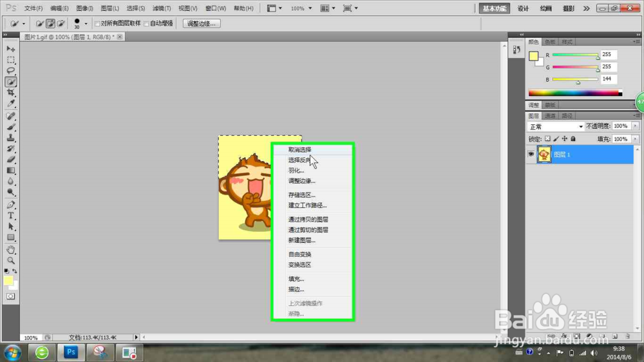Select the Path Selection tool

tap(11, 226)
